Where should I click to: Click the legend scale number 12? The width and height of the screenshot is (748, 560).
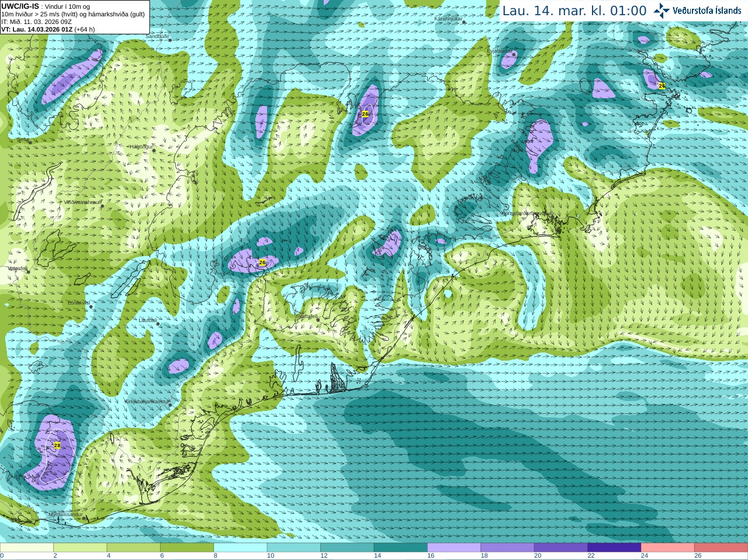pyautogui.click(x=324, y=556)
